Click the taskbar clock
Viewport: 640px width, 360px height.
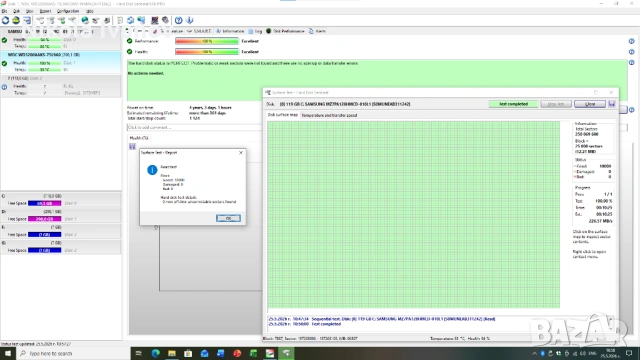(611, 353)
